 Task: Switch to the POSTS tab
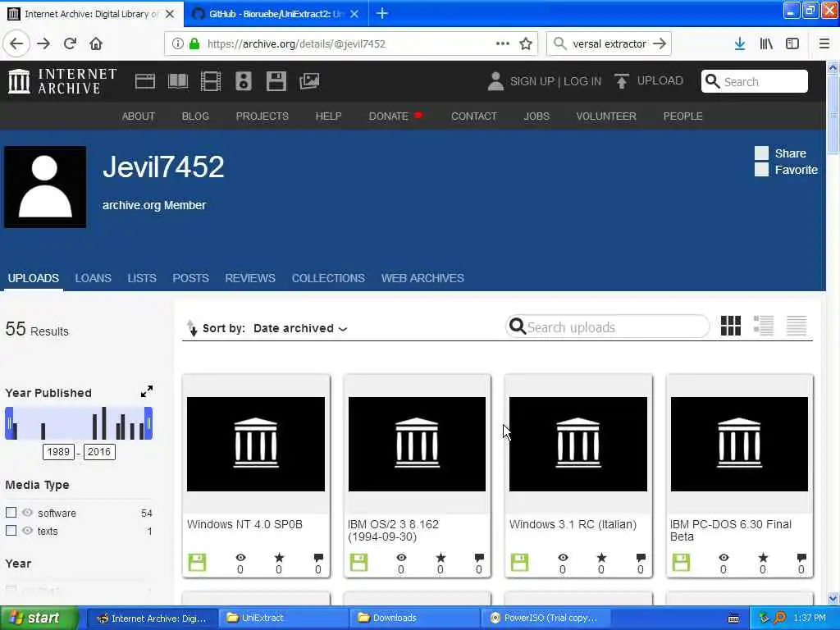(190, 278)
